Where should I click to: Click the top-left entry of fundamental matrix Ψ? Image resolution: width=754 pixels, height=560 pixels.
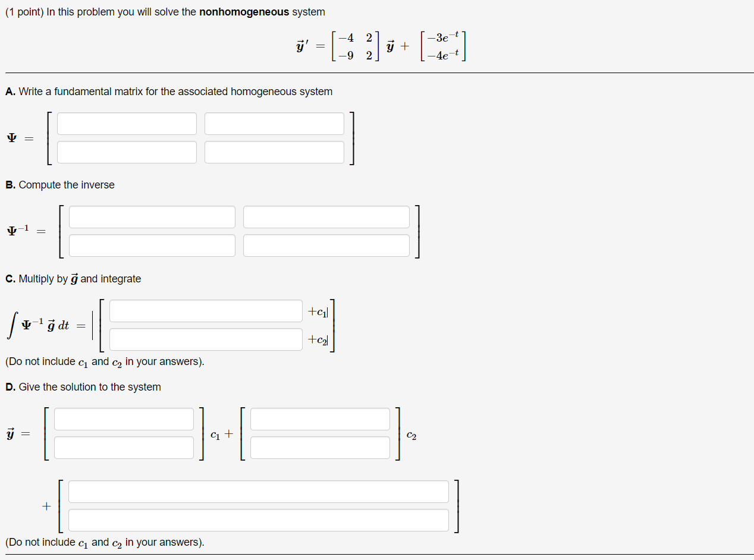pos(126,123)
